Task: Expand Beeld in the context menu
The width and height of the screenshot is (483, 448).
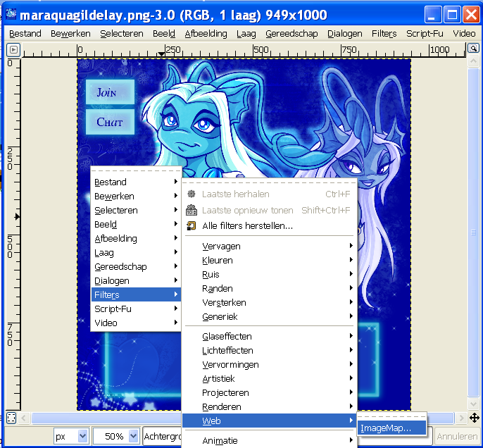Action: coord(136,224)
